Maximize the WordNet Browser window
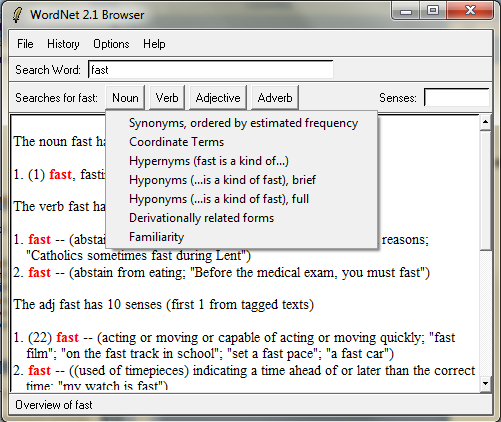 [x=432, y=11]
